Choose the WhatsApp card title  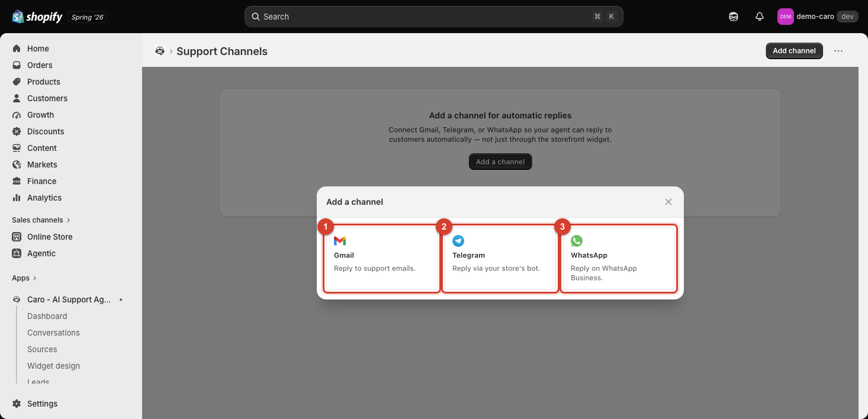pos(589,255)
